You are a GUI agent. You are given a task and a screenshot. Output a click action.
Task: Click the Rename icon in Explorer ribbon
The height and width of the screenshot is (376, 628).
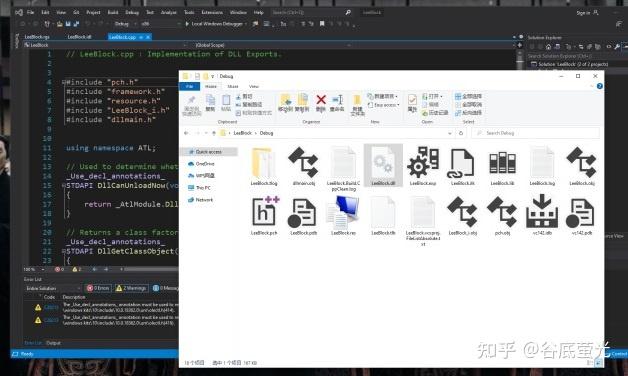337,100
